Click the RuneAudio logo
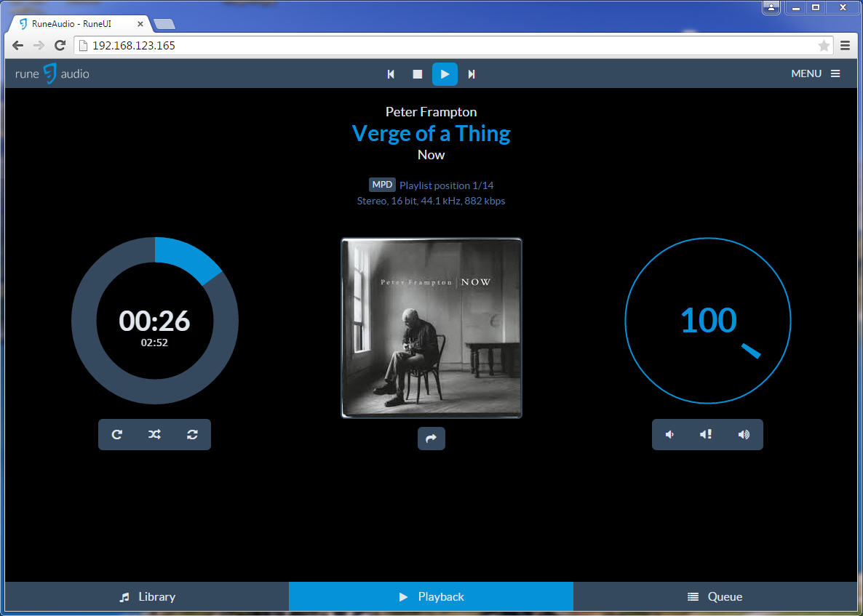The image size is (863, 616). click(52, 73)
